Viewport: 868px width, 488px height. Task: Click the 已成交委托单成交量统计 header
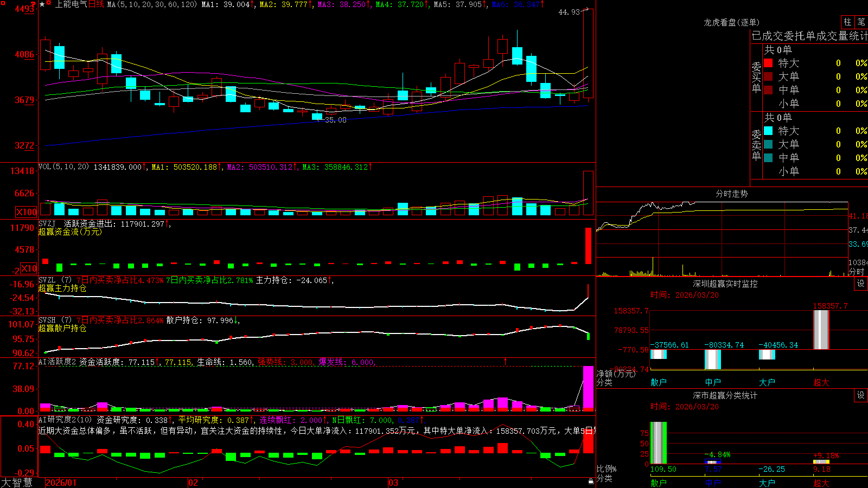[809, 36]
